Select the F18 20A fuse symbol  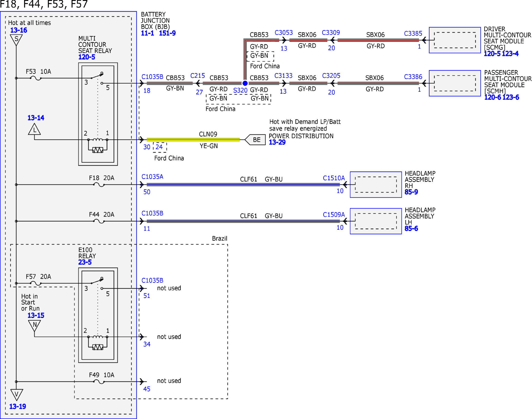[99, 185]
